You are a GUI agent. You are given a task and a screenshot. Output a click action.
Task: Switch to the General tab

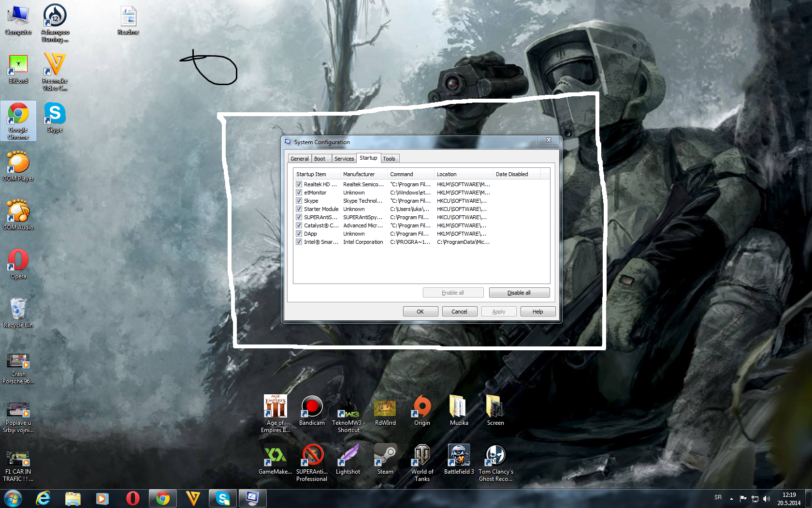coord(300,159)
